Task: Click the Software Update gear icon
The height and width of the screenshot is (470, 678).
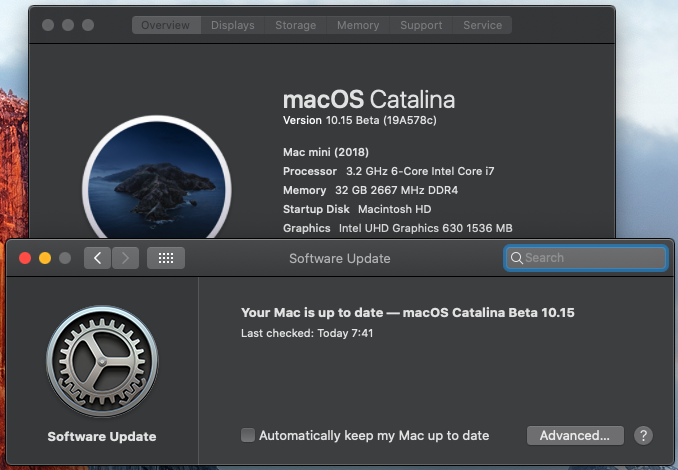Action: pos(102,361)
